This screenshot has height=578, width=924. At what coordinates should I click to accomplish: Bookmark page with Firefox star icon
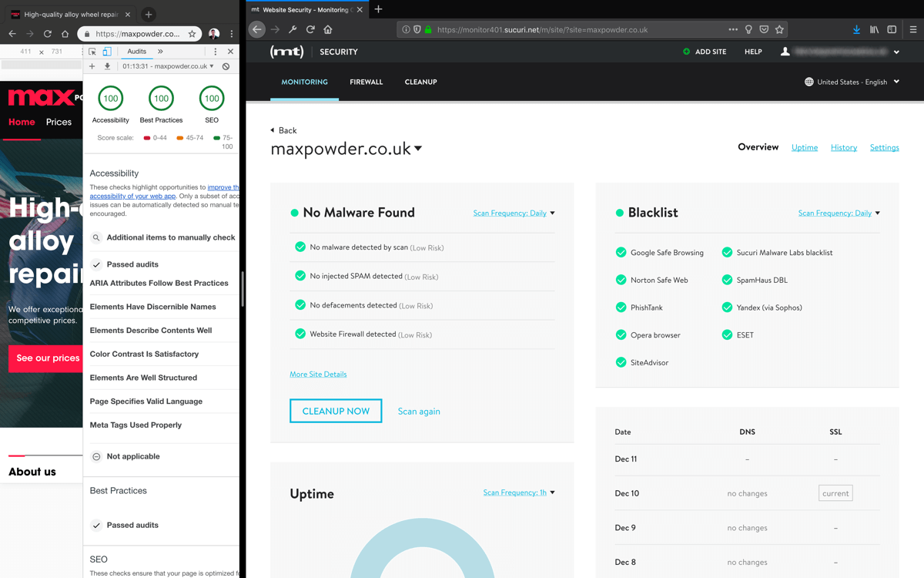[x=779, y=29]
